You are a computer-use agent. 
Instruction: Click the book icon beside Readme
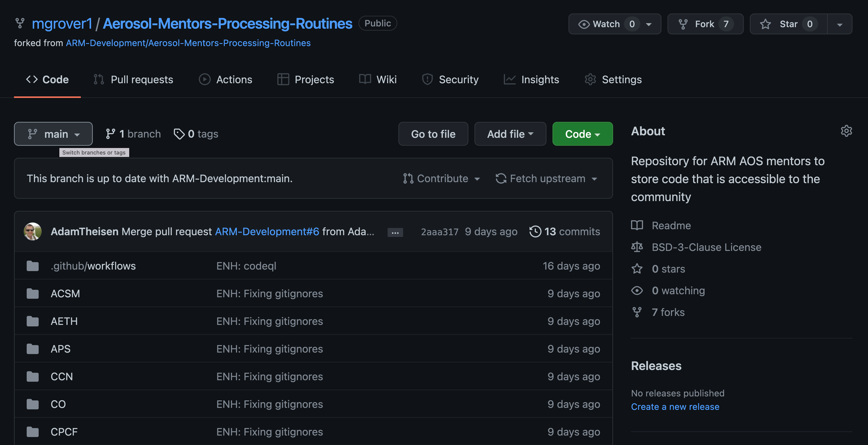click(x=637, y=225)
